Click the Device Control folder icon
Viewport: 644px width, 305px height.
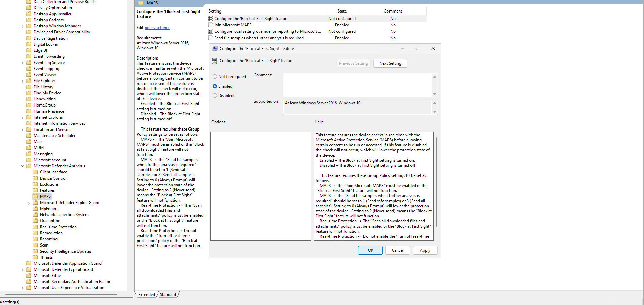35,178
